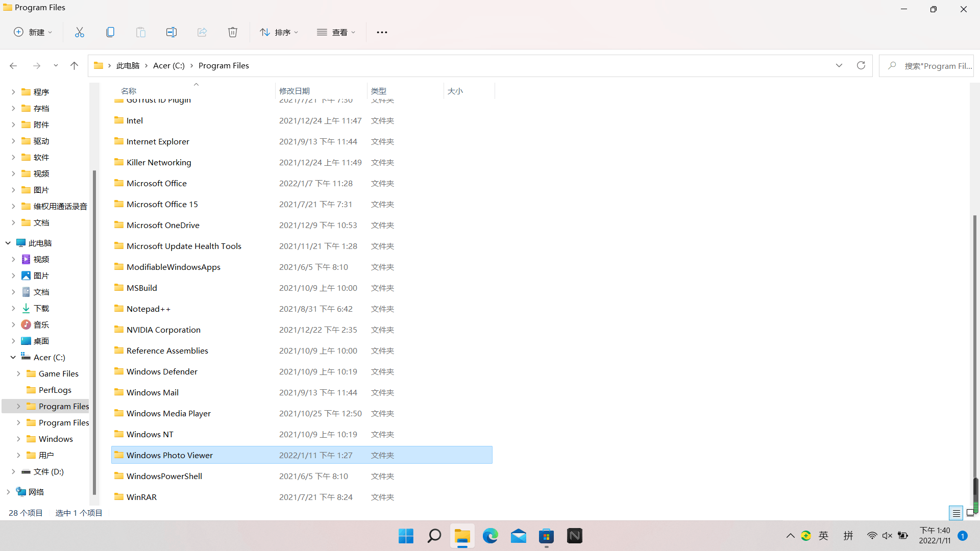Switch to details view icon in status bar

click(957, 513)
